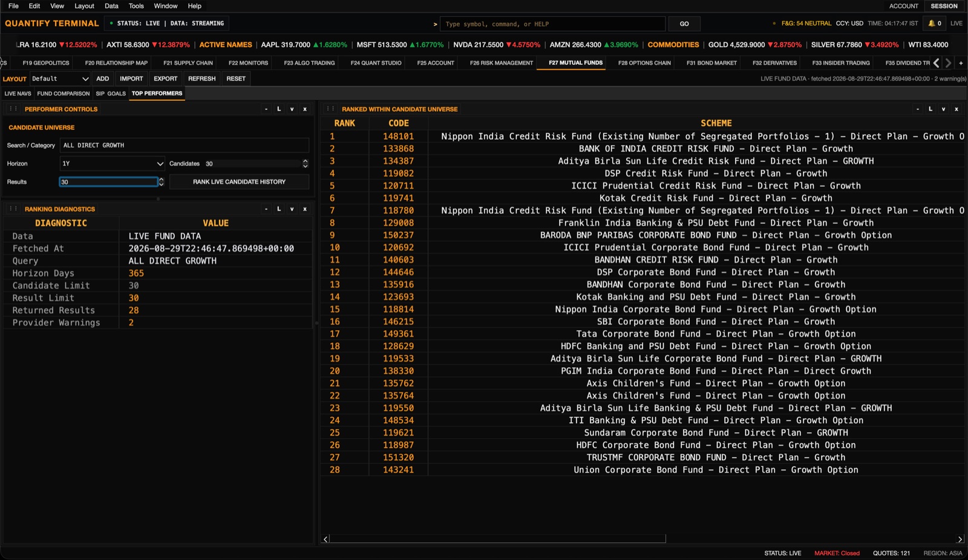
Task: Click the ADD layout button
Action: 103,79
